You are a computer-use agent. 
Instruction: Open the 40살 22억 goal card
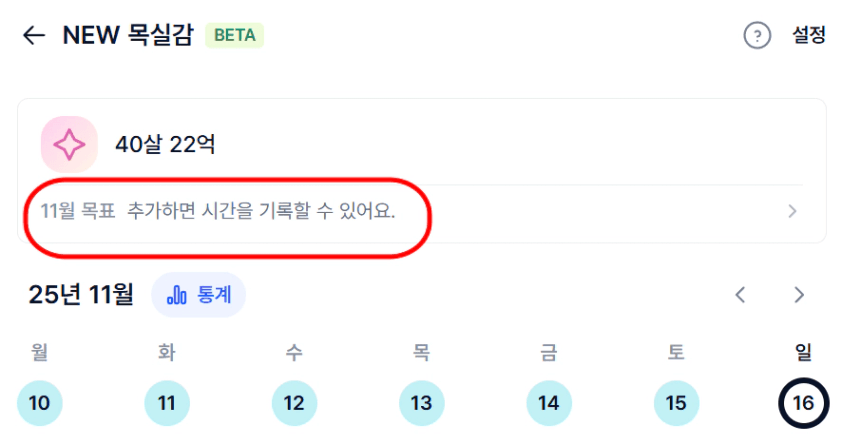point(165,145)
